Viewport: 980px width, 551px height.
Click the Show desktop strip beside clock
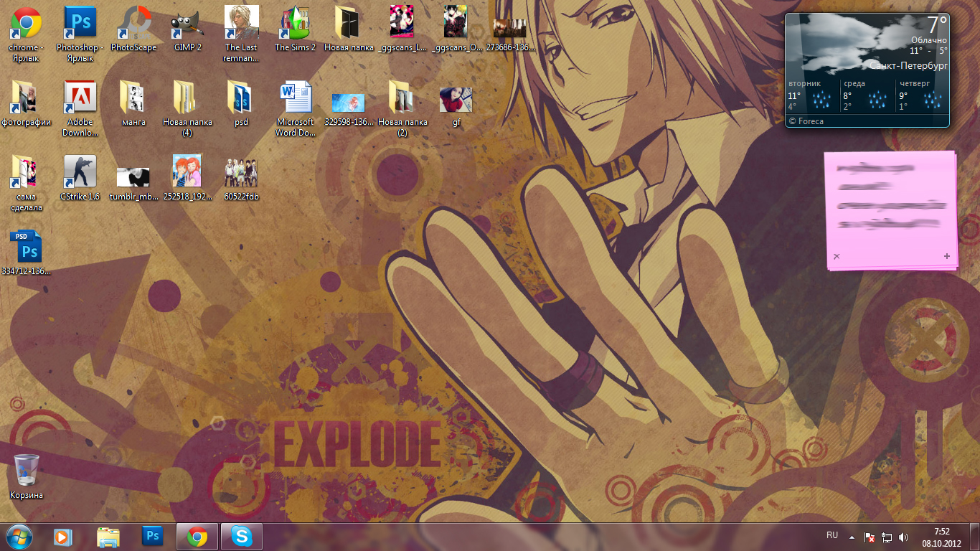click(975, 537)
